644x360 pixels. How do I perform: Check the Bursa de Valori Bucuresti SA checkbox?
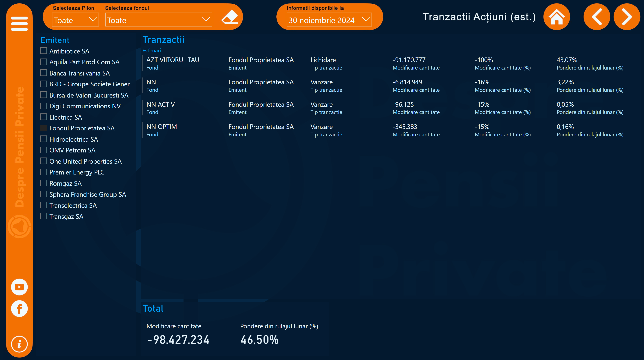[x=43, y=95]
